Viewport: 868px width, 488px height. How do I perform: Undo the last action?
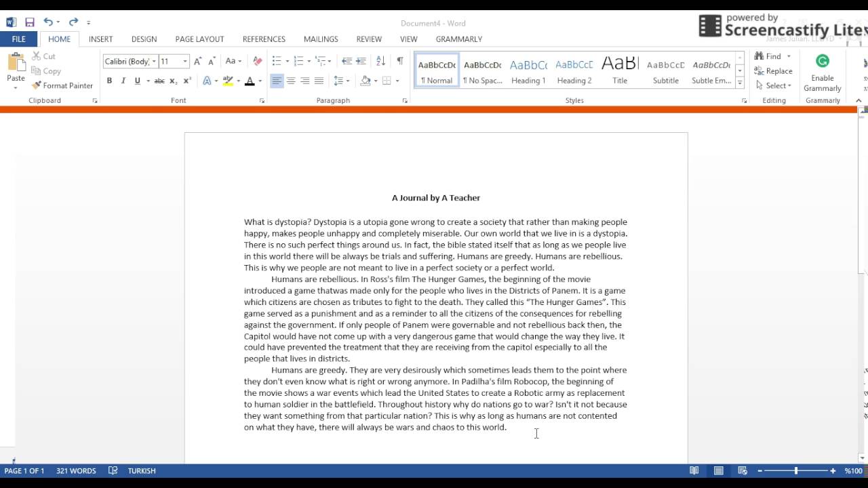pos(47,22)
